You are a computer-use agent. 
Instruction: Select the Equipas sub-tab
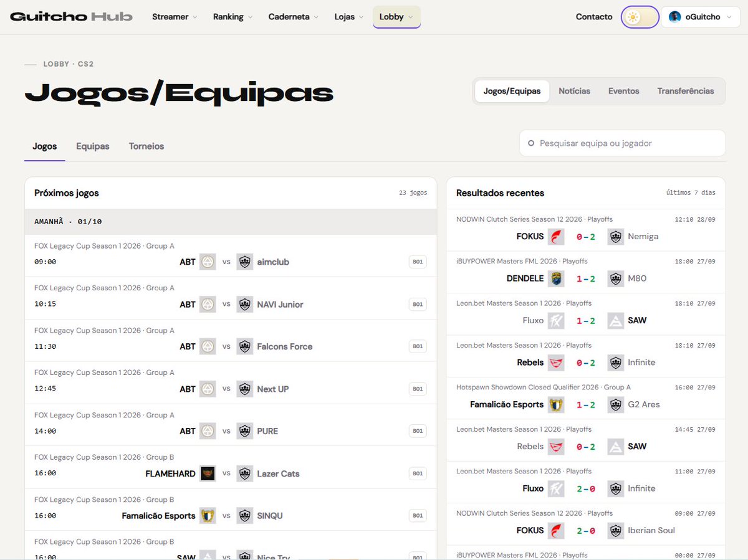coord(93,146)
